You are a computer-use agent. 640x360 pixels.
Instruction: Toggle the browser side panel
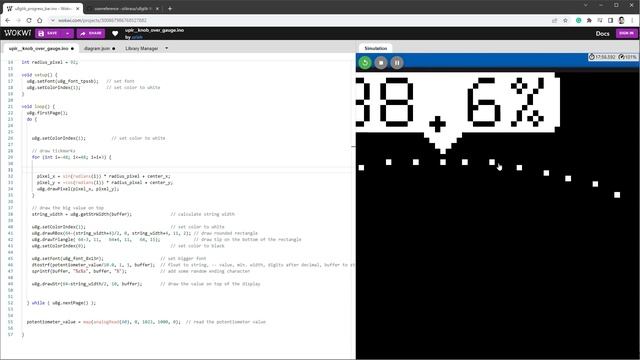(610, 20)
